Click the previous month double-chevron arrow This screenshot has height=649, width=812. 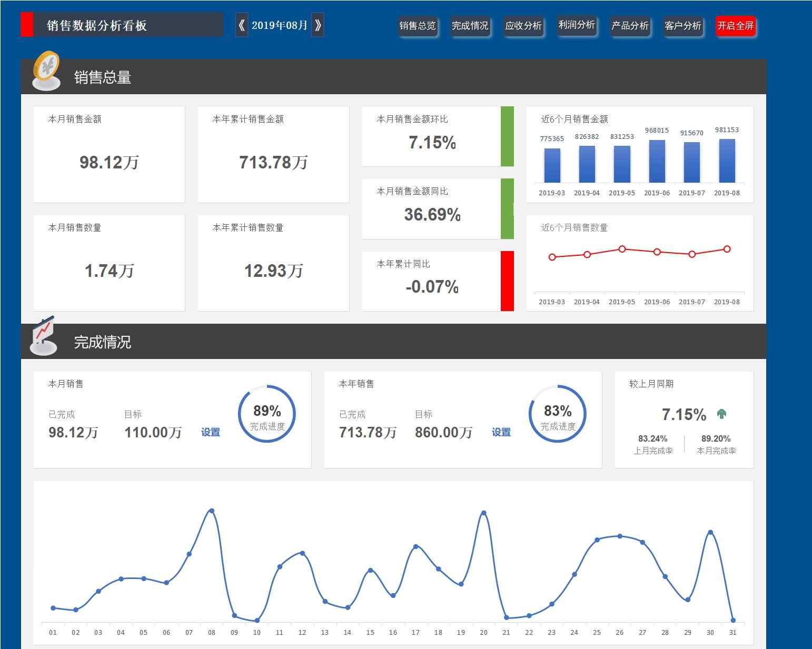coord(241,25)
